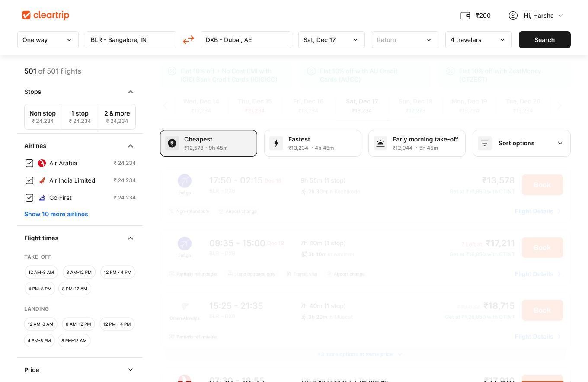Open the Return date dropdown
The image size is (588, 382).
[405, 40]
